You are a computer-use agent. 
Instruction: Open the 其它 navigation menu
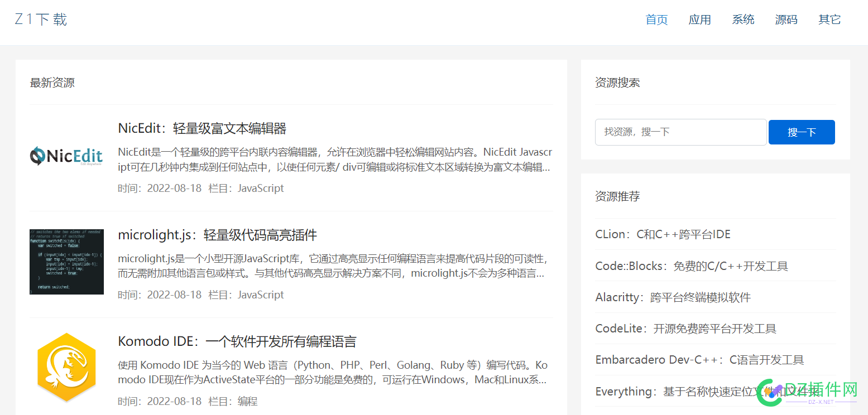pos(829,20)
